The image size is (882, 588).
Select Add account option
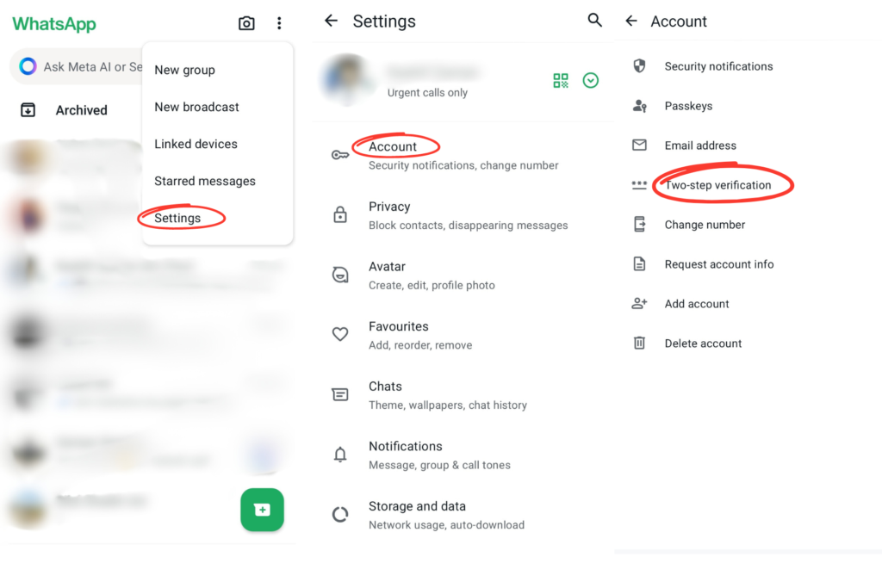[748, 304]
